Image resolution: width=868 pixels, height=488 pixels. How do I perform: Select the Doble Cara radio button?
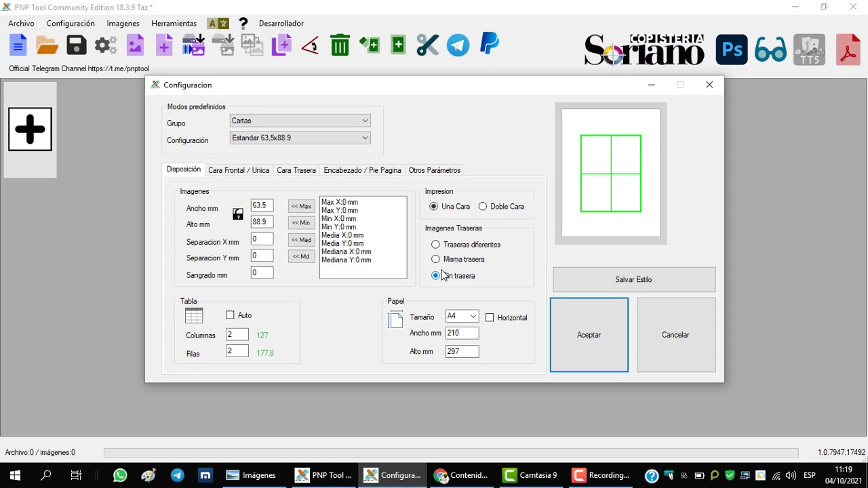[483, 206]
